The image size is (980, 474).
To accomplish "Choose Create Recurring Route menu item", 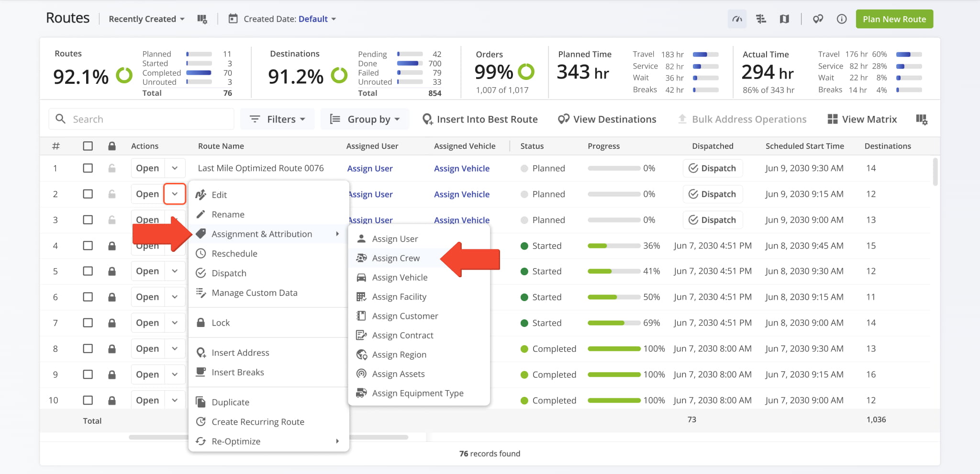I will coord(269,422).
